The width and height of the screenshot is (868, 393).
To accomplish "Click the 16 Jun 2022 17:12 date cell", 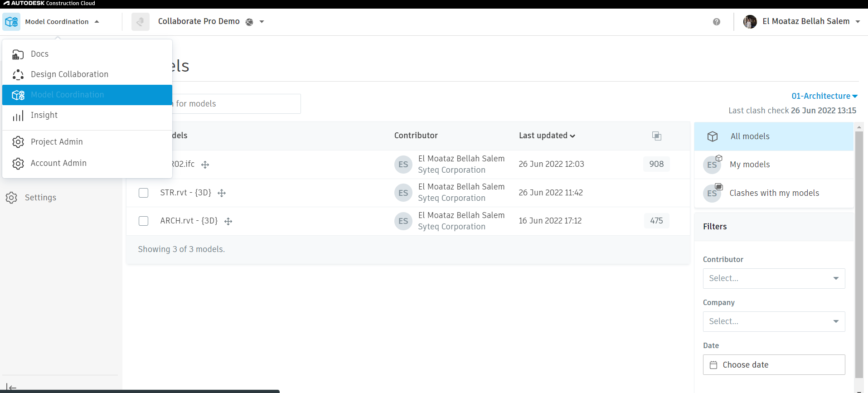I will pos(550,221).
